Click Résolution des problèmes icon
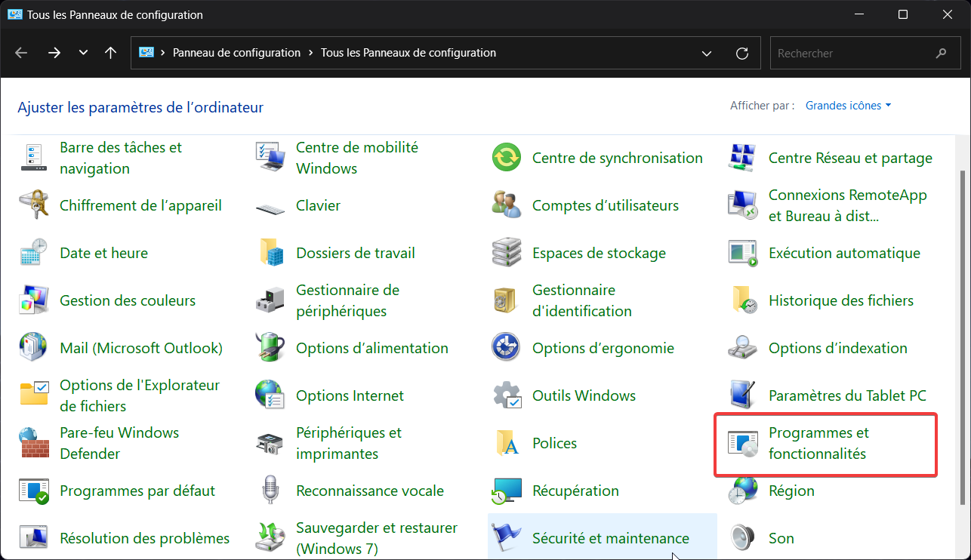Image resolution: width=971 pixels, height=560 pixels. pyautogui.click(x=33, y=538)
